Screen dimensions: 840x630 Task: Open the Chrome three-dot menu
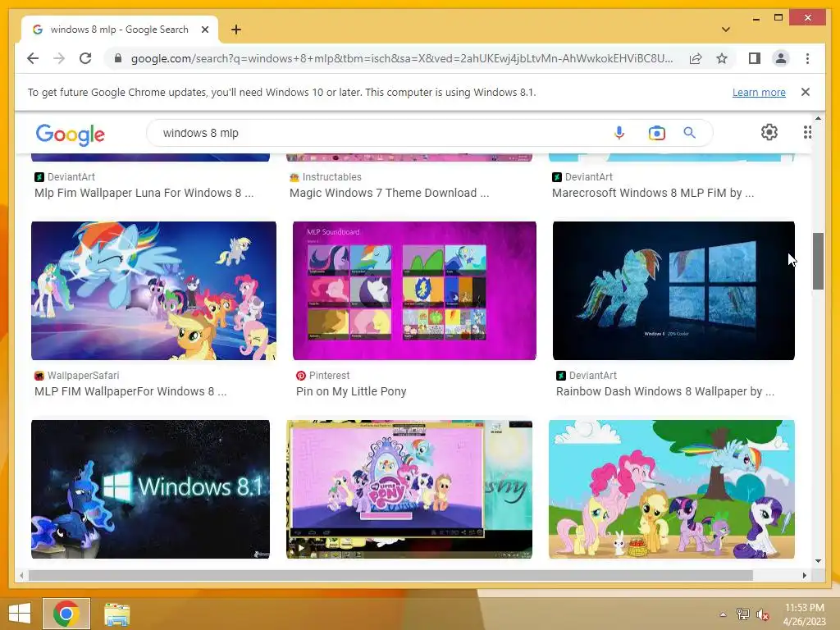[x=807, y=58]
